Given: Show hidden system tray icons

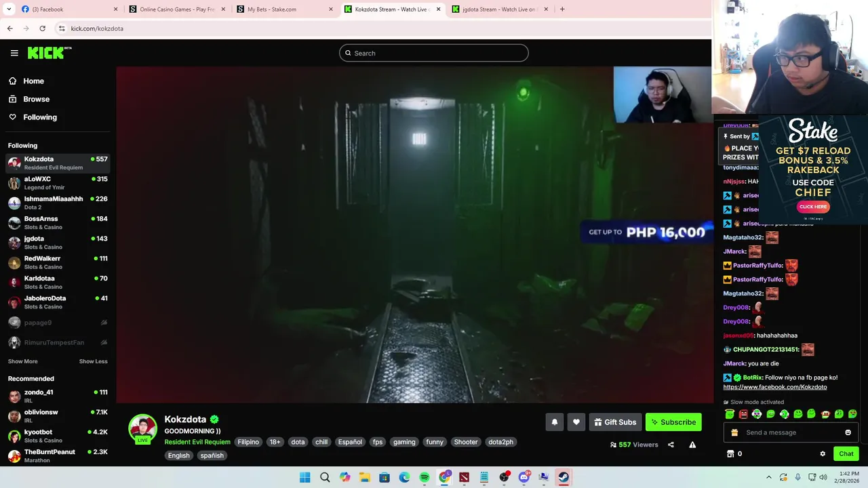Looking at the screenshot, I should tap(768, 477).
